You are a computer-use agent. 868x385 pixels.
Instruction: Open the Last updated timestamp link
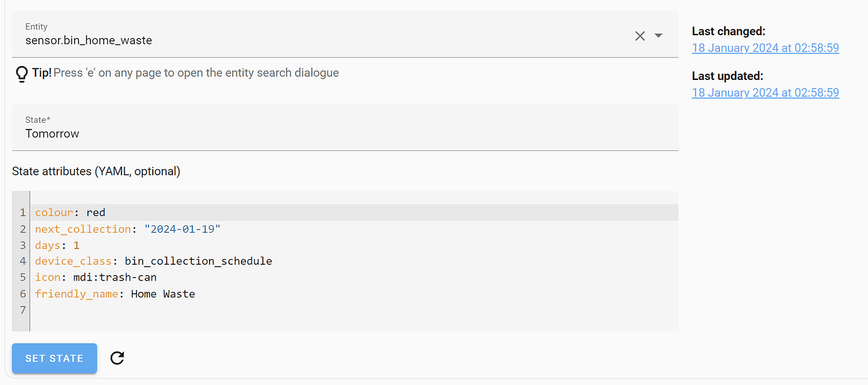click(765, 92)
